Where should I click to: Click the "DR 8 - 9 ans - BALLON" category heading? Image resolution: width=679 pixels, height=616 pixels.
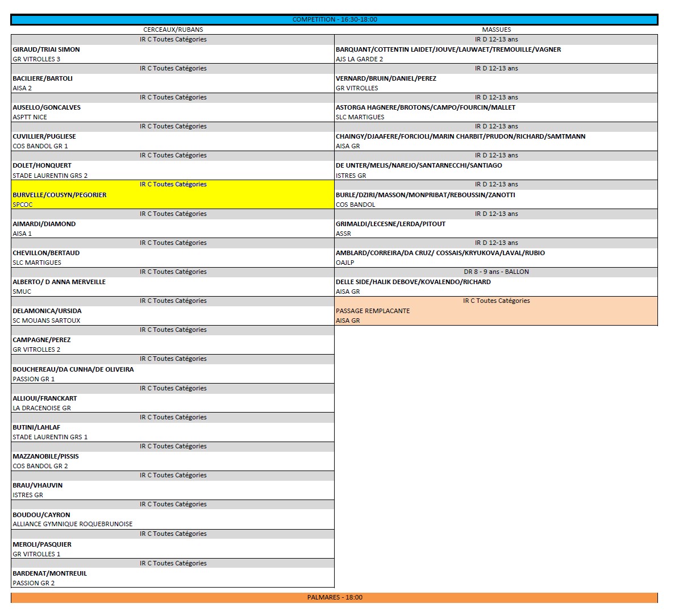(496, 272)
